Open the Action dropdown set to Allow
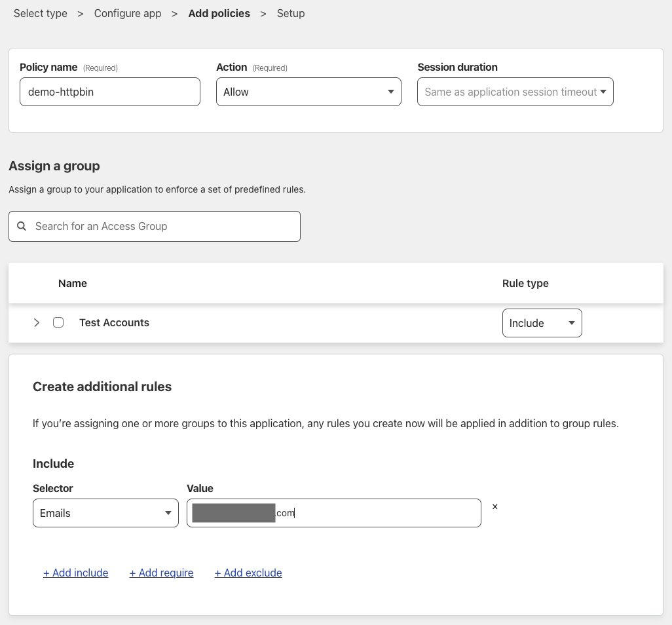Screen dimensions: 672x625 pyautogui.click(x=308, y=92)
